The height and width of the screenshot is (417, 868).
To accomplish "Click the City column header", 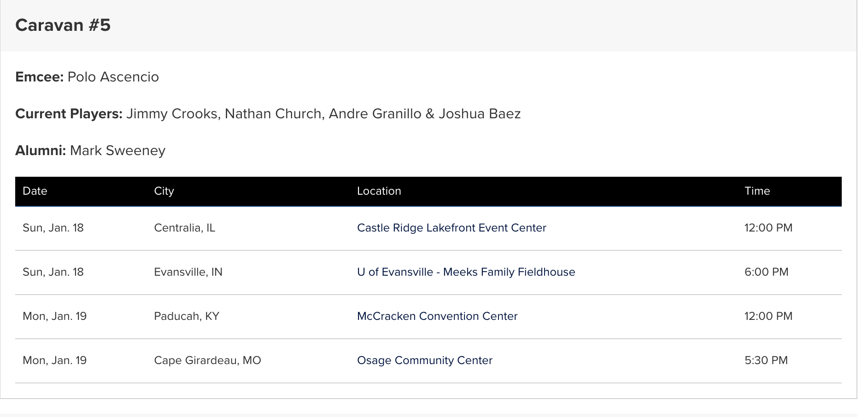I will [x=164, y=191].
